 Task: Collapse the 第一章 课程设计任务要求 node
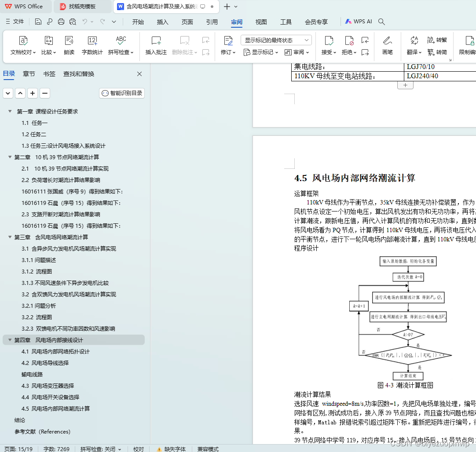[x=10, y=111]
